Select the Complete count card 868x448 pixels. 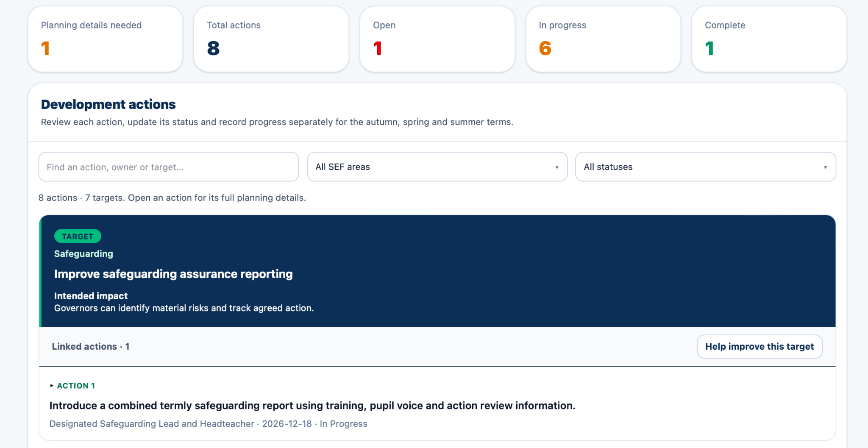[769, 39]
